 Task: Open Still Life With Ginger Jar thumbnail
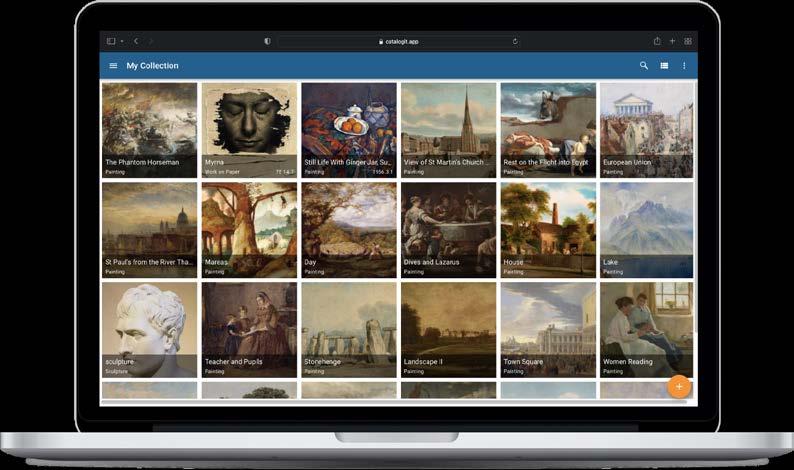point(349,130)
